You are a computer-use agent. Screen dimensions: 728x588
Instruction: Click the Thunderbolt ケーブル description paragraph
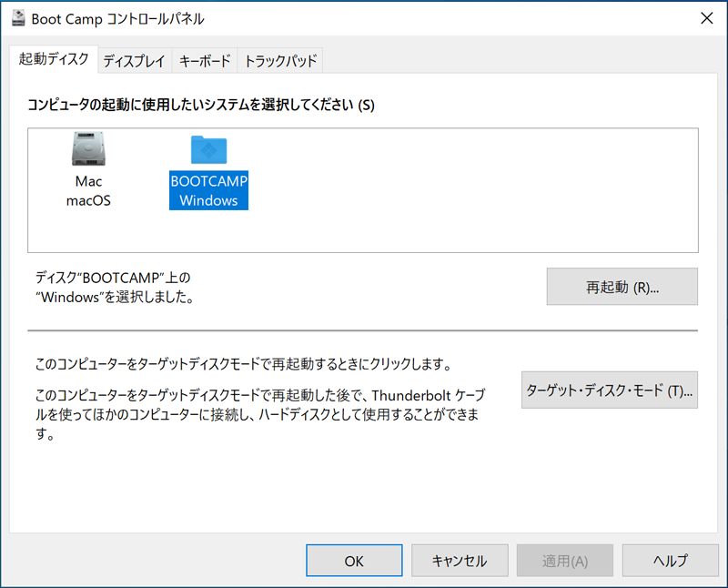coord(260,414)
